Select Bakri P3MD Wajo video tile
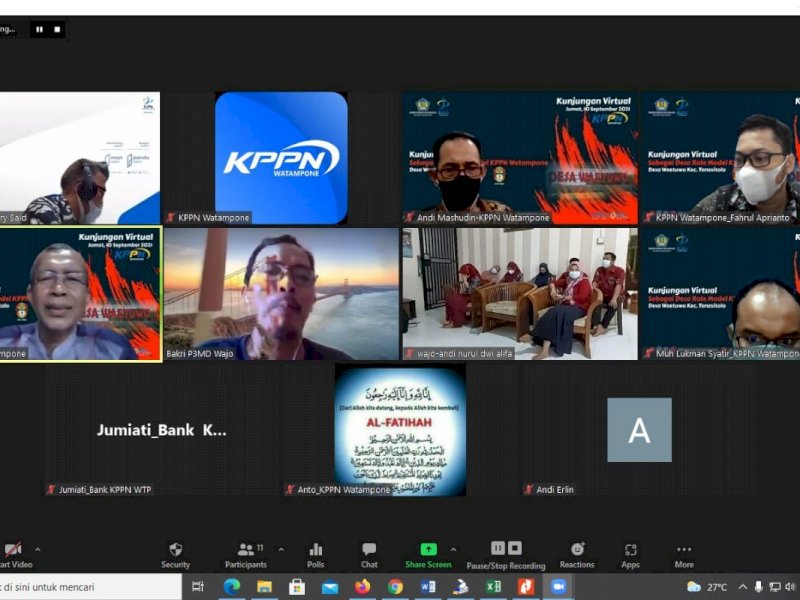The width and height of the screenshot is (800, 600). [x=281, y=294]
